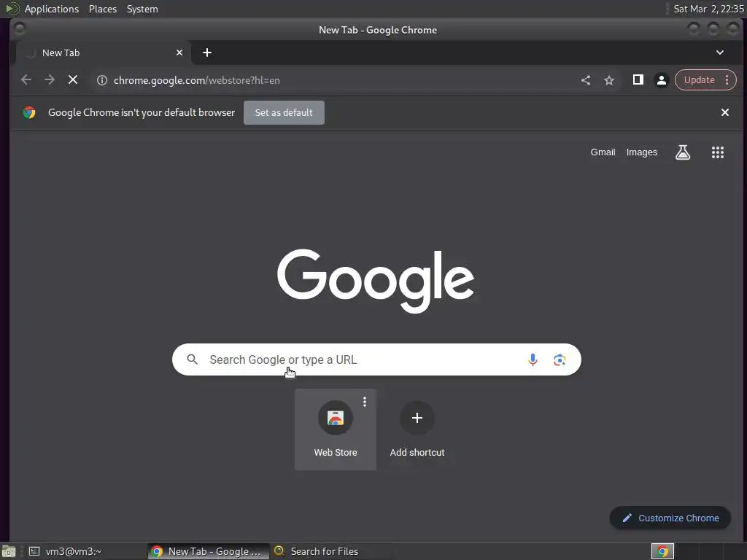Viewport: 747px width, 560px height.
Task: Open the Google apps grid
Action: coord(718,152)
